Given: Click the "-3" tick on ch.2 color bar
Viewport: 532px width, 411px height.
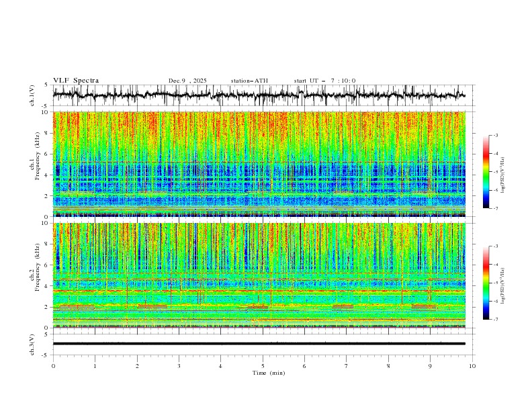Looking at the screenshot, I should point(496,246).
